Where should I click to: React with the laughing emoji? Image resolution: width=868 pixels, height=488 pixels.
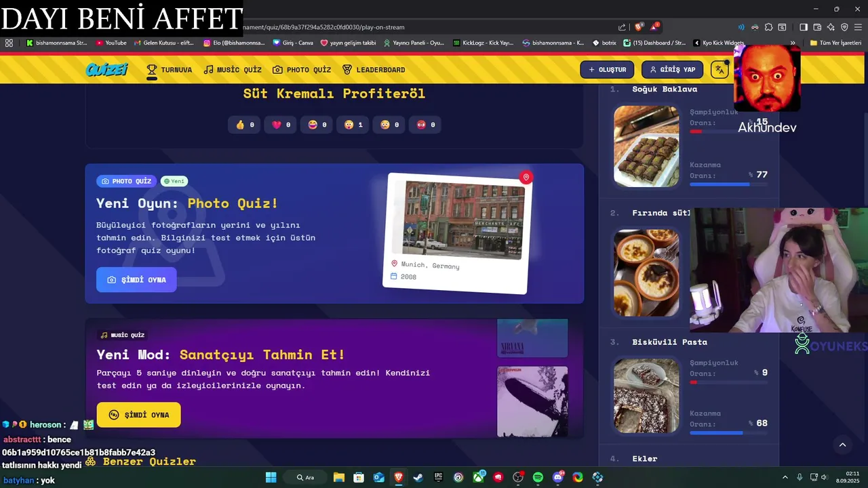[x=317, y=125]
